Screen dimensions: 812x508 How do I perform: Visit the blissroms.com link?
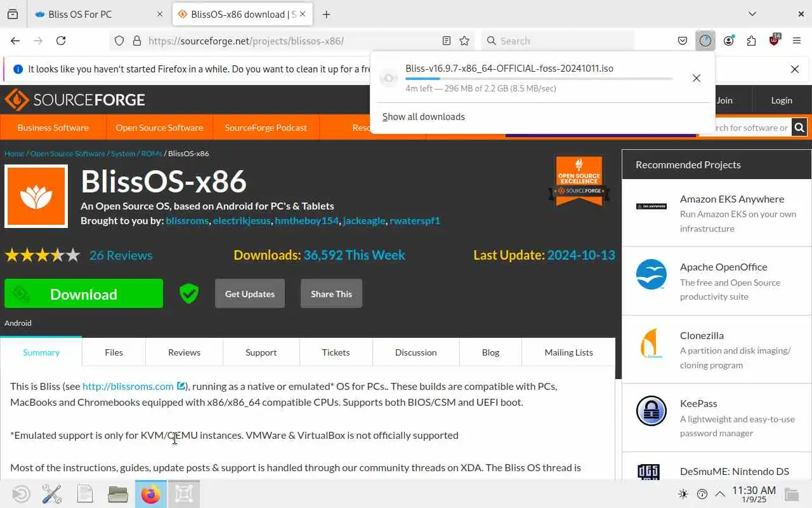pos(128,386)
